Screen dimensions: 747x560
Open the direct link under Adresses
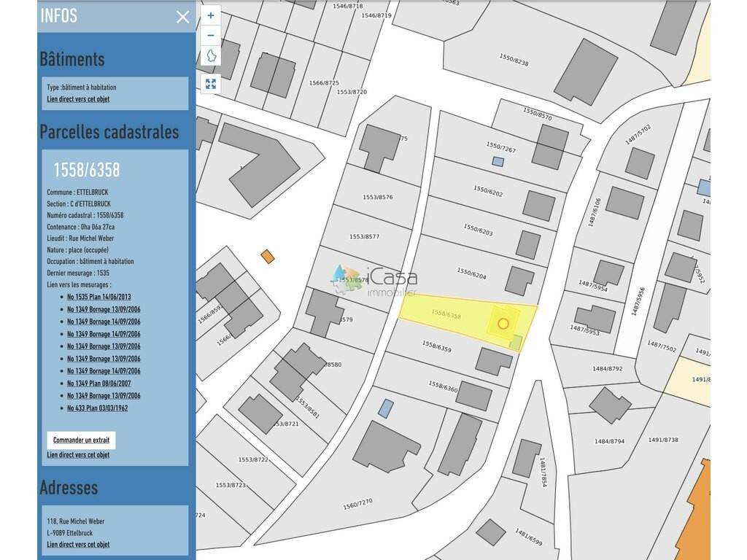(x=78, y=545)
